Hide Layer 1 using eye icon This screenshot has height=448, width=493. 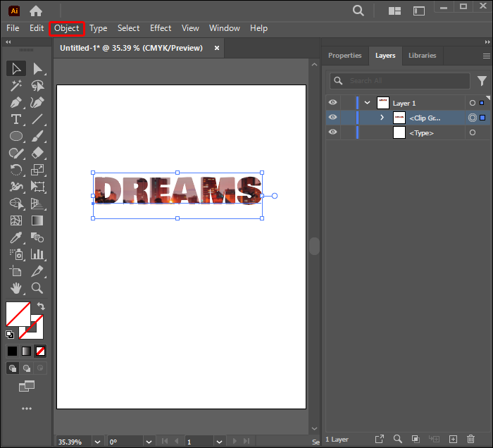(x=333, y=103)
